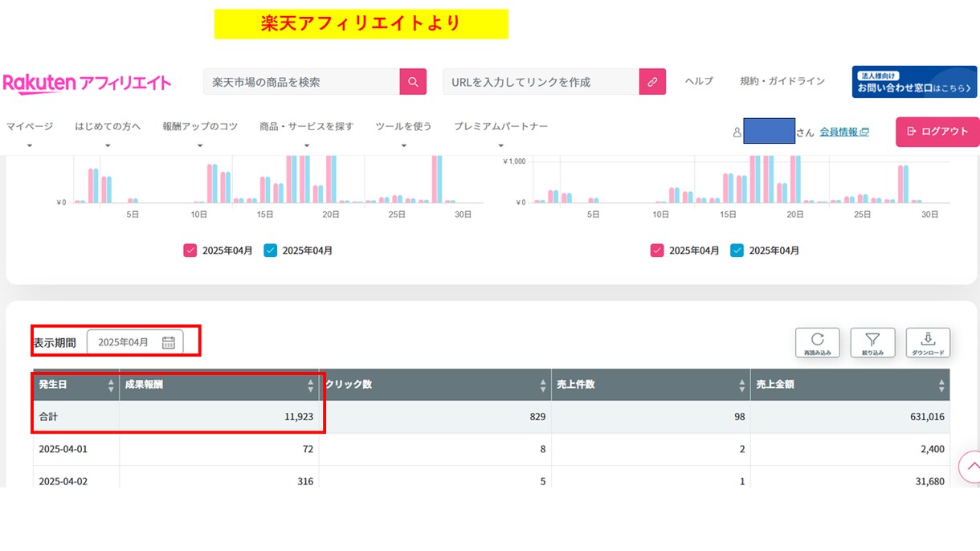Sort table by 売上金額 column arrows
The width and height of the screenshot is (980, 551).
941,386
